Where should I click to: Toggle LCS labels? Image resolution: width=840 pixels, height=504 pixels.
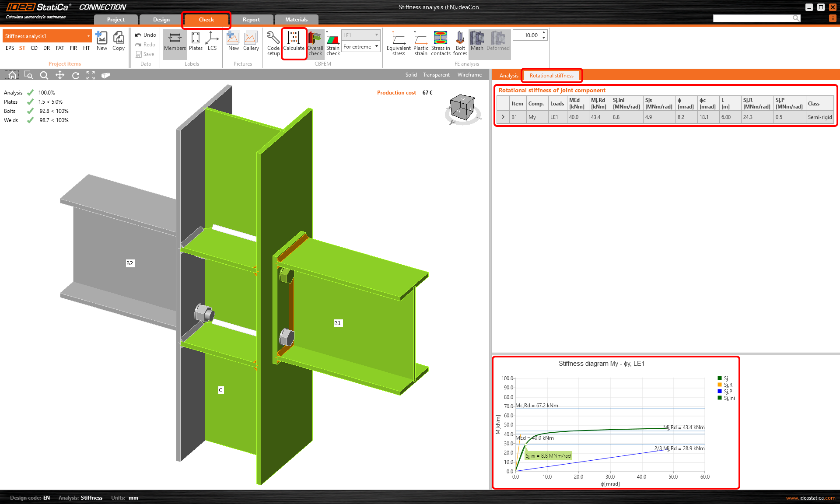[x=212, y=42]
